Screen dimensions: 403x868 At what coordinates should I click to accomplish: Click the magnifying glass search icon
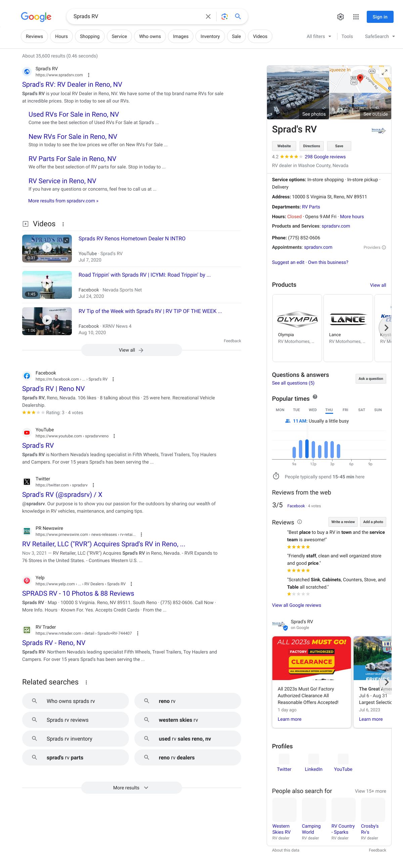[x=238, y=16]
